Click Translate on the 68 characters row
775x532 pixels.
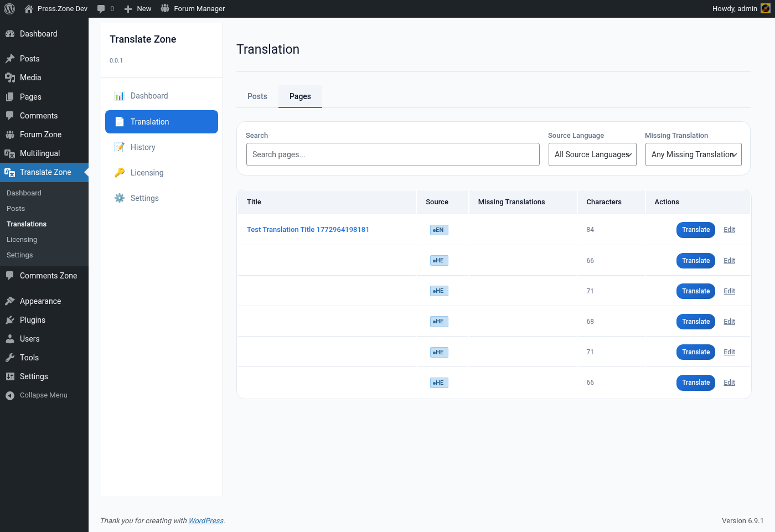pyautogui.click(x=696, y=322)
